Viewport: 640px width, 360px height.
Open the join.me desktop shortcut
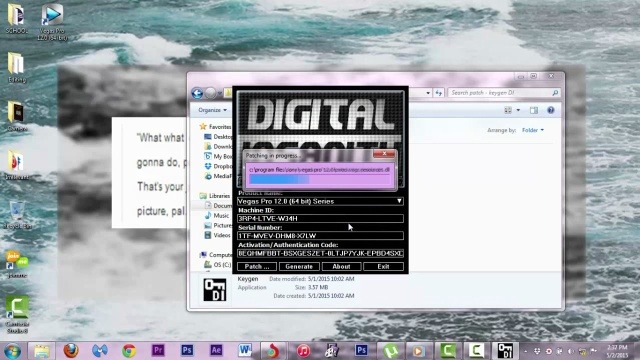pyautogui.click(x=17, y=264)
